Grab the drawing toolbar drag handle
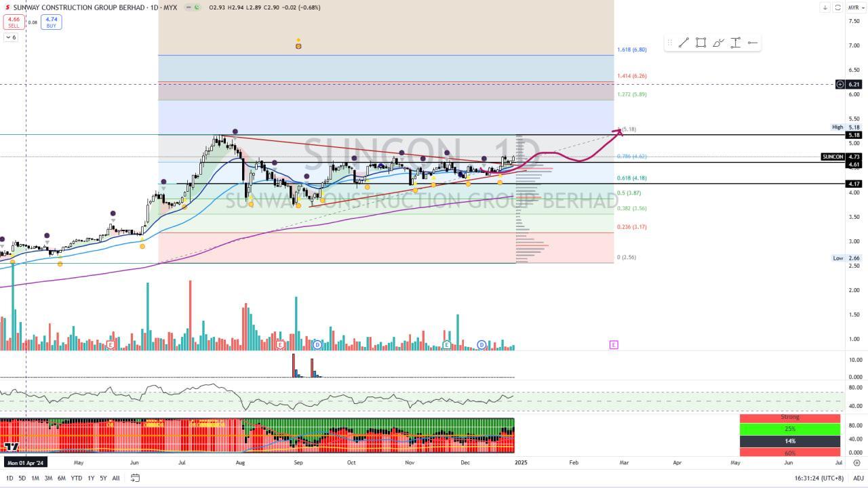Screen dimensions: 868x488 (x=669, y=43)
